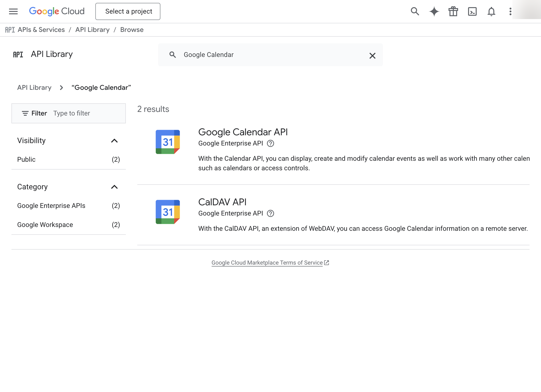Image resolution: width=541 pixels, height=392 pixels.
Task: Return to API Library via results breadcrumb
Action: point(34,88)
